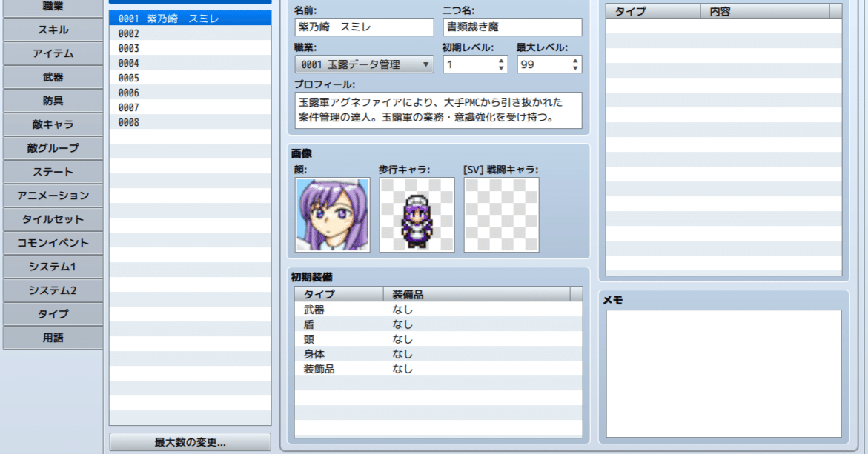This screenshot has width=868, height=454.
Task: Switch to the スキル database tab
Action: click(x=51, y=30)
